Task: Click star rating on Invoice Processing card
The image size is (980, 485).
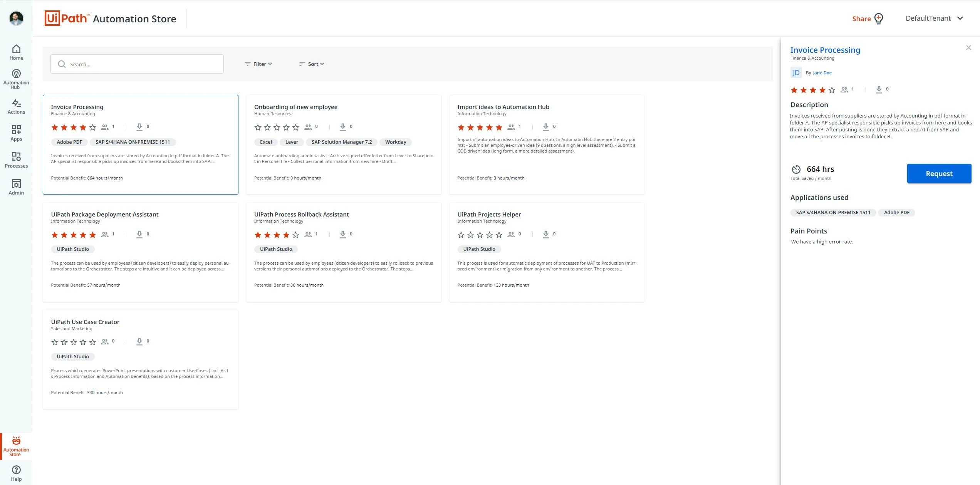Action: pos(74,127)
